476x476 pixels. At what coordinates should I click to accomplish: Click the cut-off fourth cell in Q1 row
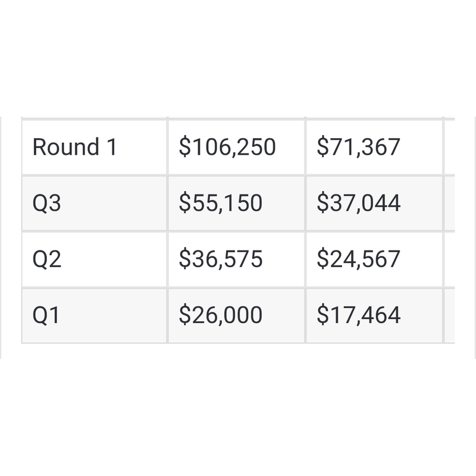click(450, 315)
